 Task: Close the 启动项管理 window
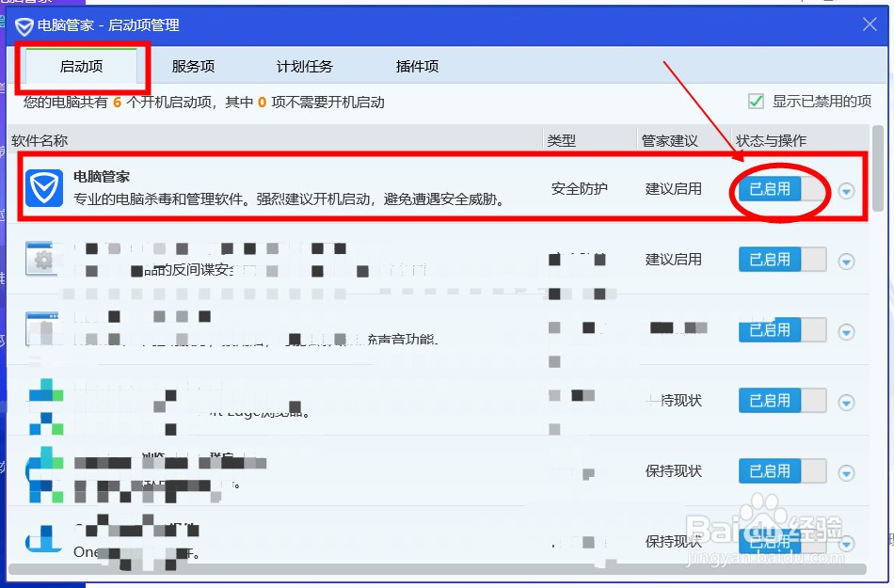point(870,24)
